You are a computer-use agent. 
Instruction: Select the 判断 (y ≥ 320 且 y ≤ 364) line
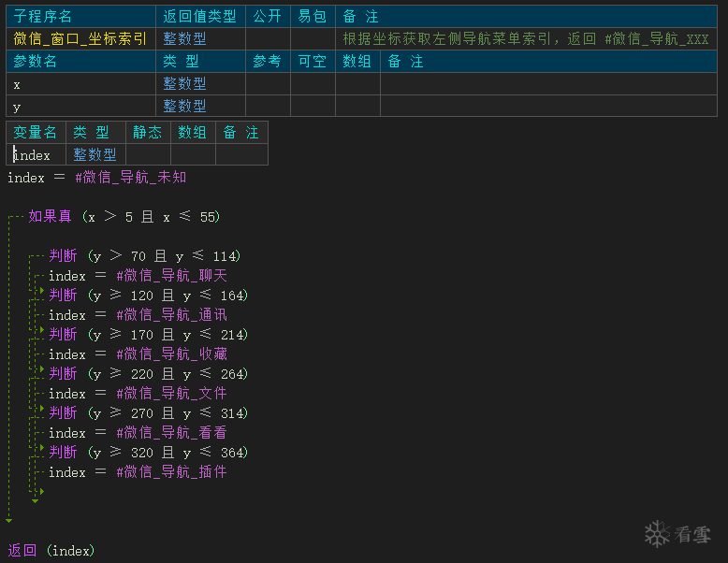pyautogui.click(x=148, y=452)
